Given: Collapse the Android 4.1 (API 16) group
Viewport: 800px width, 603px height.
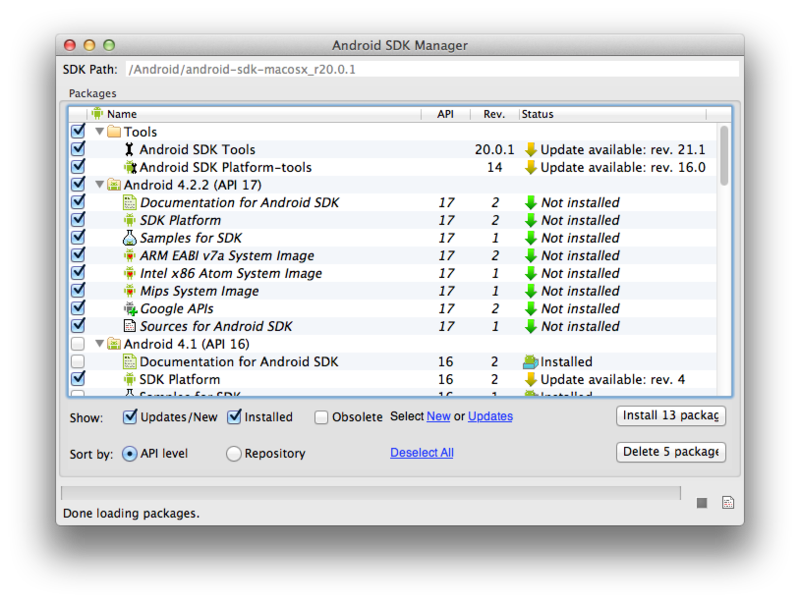Looking at the screenshot, I should 100,344.
